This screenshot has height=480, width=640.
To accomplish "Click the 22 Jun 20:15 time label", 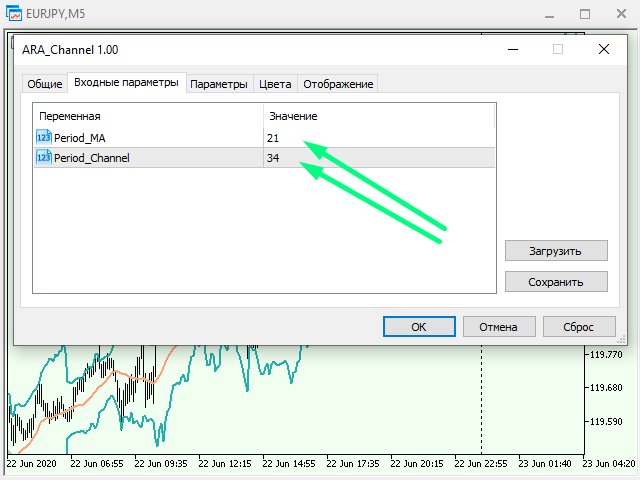I will [x=417, y=464].
